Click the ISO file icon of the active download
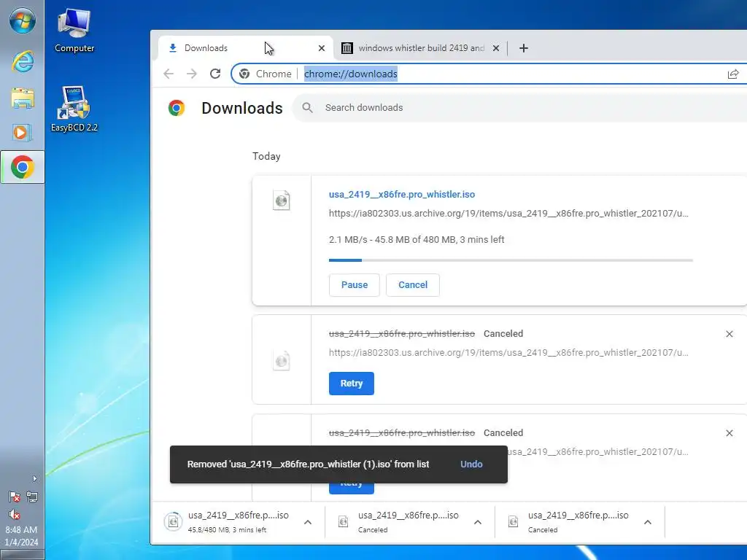This screenshot has height=560, width=747. [282, 201]
